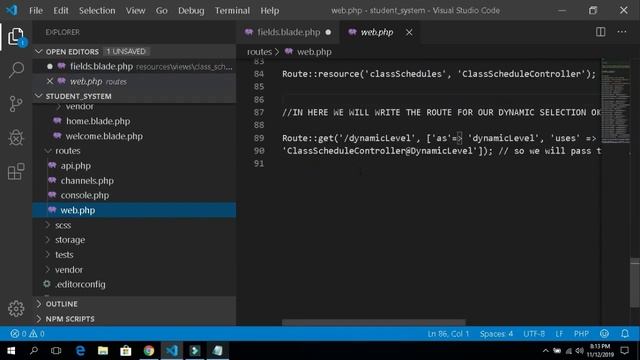
Task: Open the Manage gear menu
Action: [16, 309]
